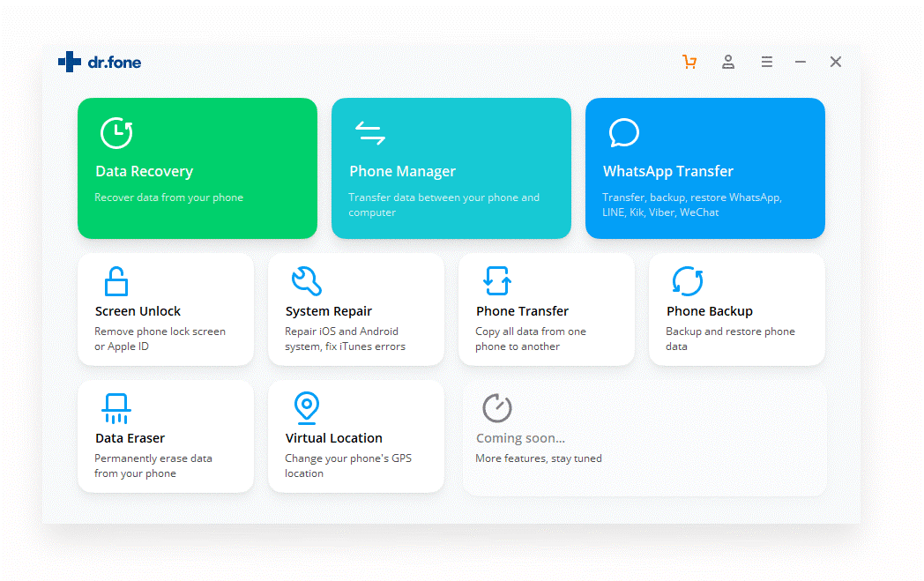Click the Screen Unlock padlock icon
The height and width of the screenshot is (581, 924).
tap(116, 281)
